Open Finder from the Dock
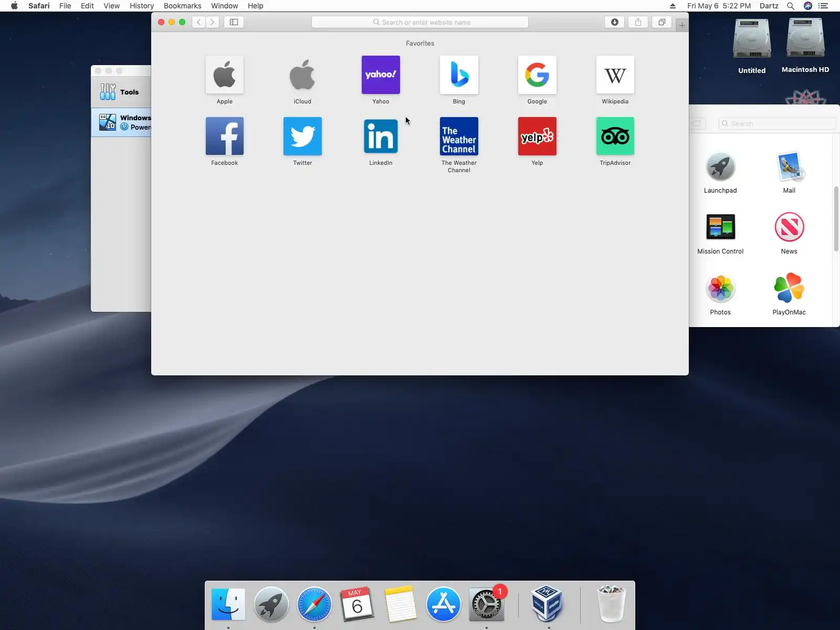This screenshot has height=630, width=840. point(228,604)
